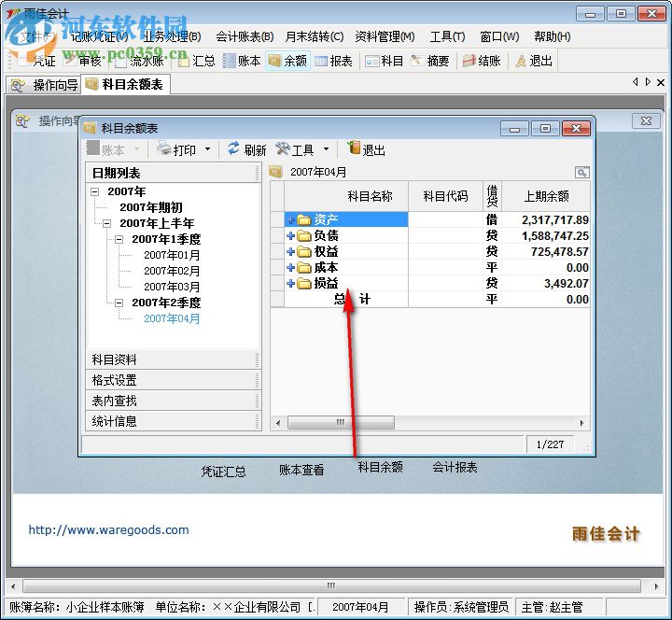This screenshot has width=672, height=620.
Task: Open the 业务处理(B) menu
Action: tap(172, 36)
